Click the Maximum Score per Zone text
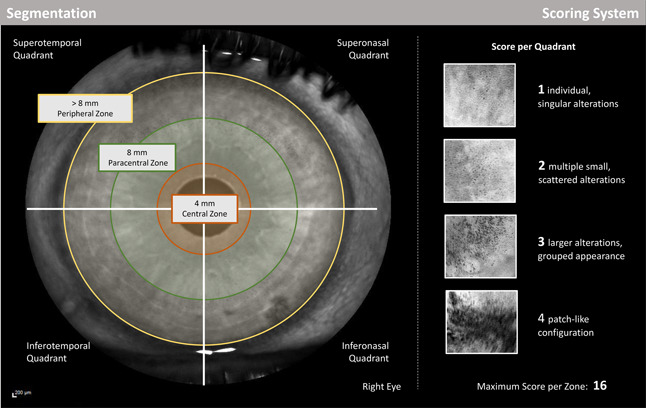 pyautogui.click(x=532, y=387)
